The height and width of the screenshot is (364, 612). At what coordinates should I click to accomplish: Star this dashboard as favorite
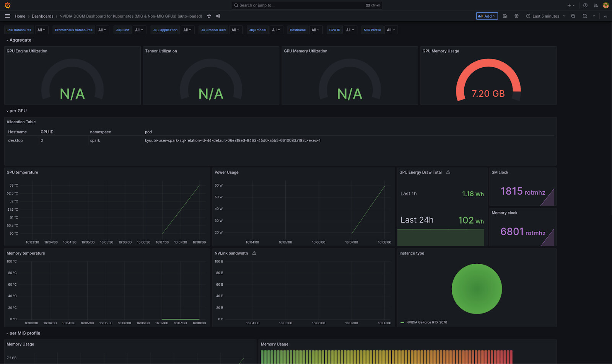(x=209, y=16)
